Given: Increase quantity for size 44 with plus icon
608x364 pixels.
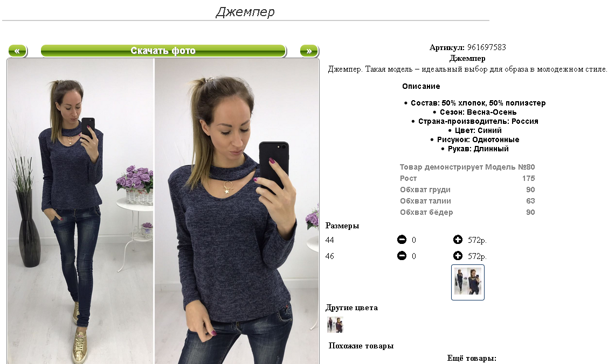Looking at the screenshot, I should pyautogui.click(x=458, y=240).
